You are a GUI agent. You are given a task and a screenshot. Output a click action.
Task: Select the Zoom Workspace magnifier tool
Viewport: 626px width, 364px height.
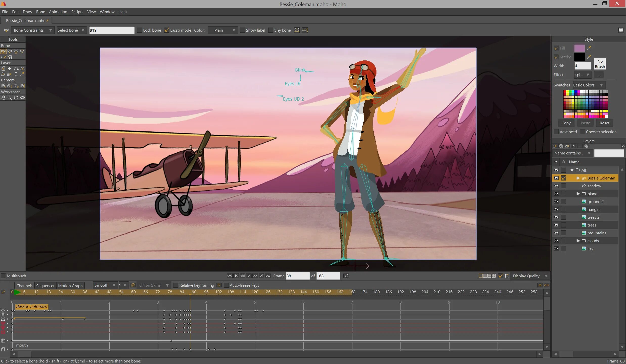(10, 98)
